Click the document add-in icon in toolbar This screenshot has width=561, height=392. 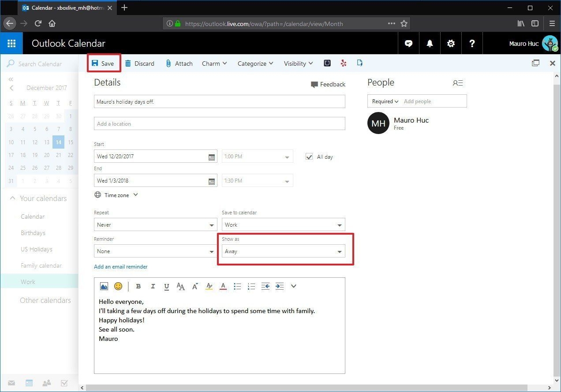click(x=359, y=63)
